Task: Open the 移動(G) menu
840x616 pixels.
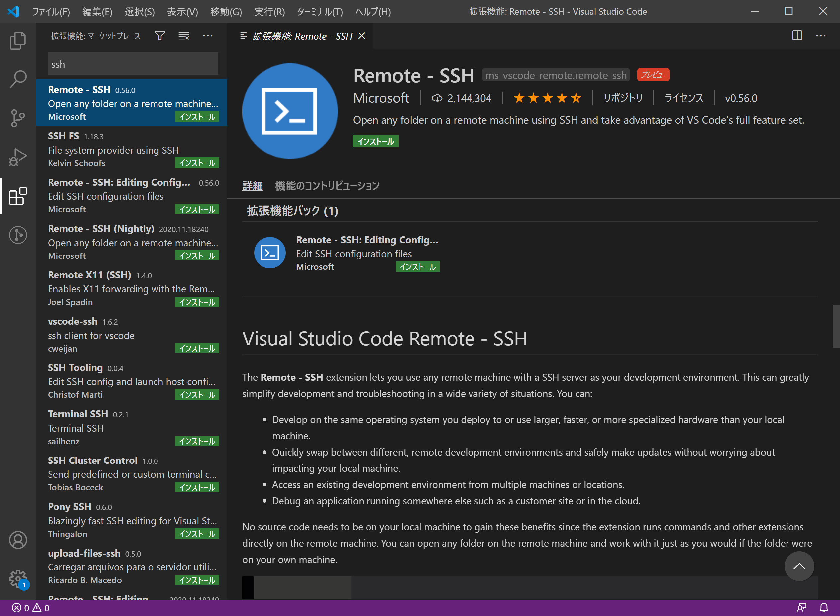Action: pos(226,12)
